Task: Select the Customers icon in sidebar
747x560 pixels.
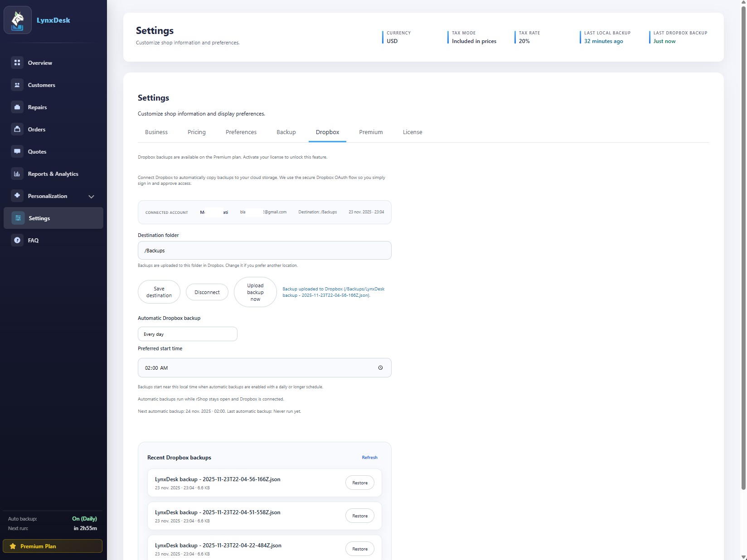Action: (x=17, y=85)
